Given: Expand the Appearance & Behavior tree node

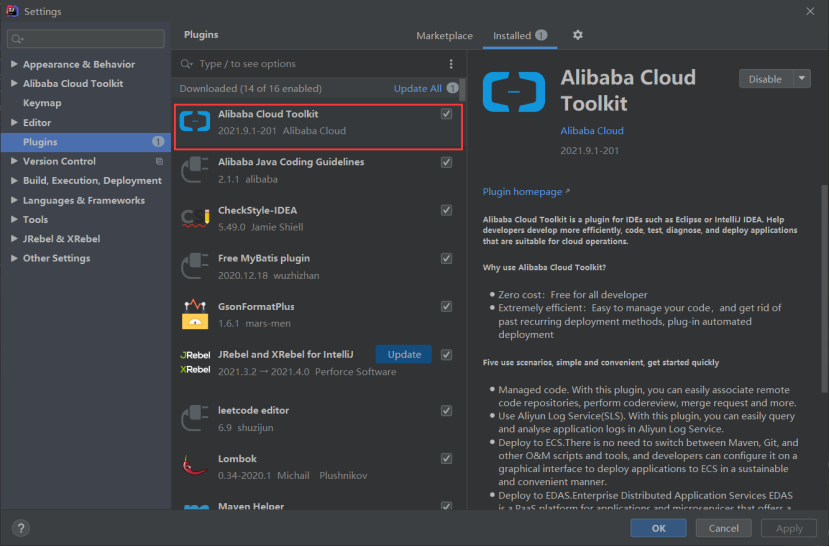Looking at the screenshot, I should pyautogui.click(x=14, y=65).
